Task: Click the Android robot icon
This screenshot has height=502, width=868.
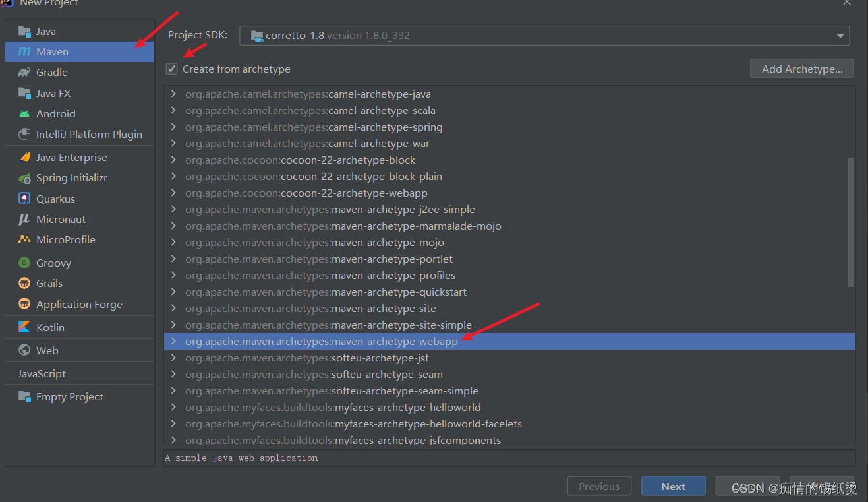Action: click(24, 113)
